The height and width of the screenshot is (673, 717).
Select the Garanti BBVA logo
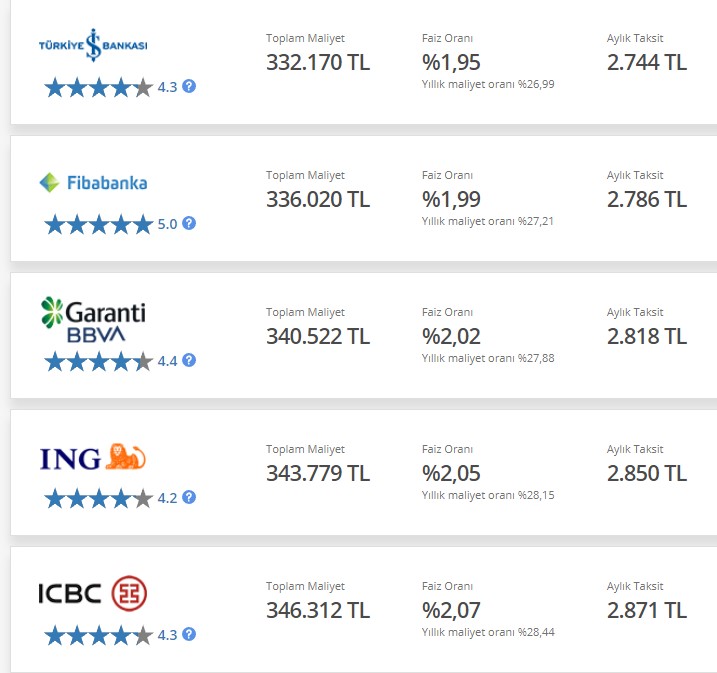pyautogui.click(x=93, y=320)
